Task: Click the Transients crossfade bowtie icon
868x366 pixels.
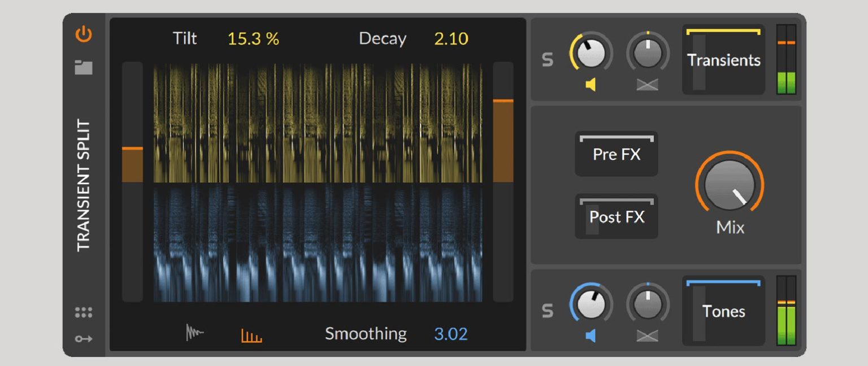Action: coord(647,85)
